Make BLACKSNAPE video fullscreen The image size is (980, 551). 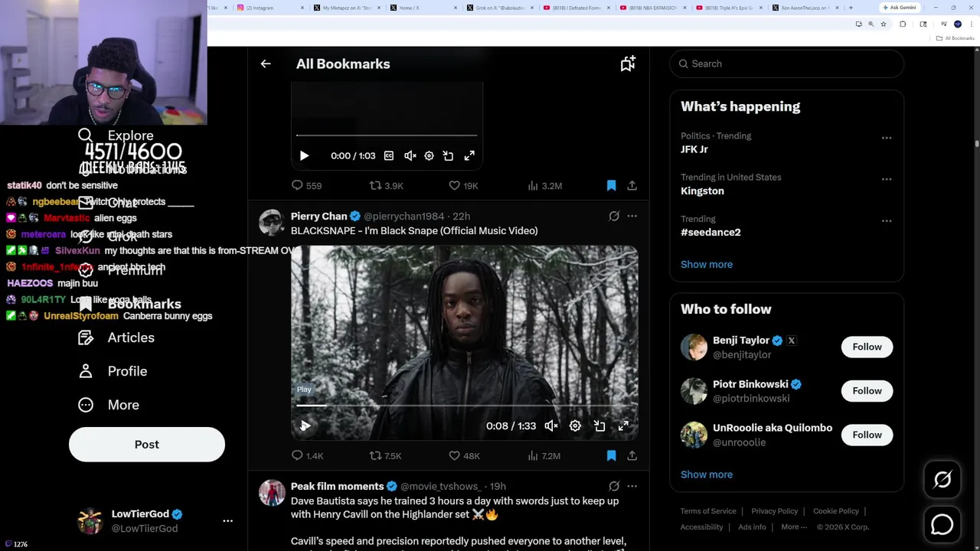tap(623, 425)
